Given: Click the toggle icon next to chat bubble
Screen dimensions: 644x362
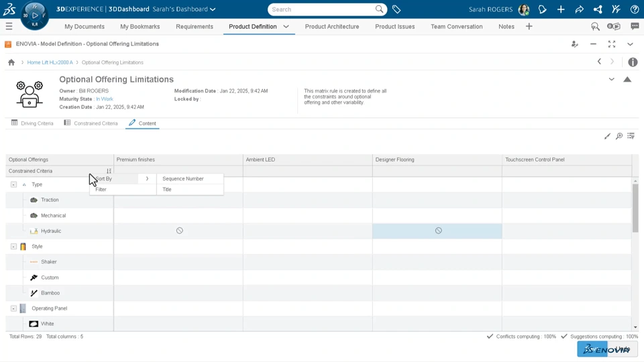Looking at the screenshot, I should [x=614, y=26].
